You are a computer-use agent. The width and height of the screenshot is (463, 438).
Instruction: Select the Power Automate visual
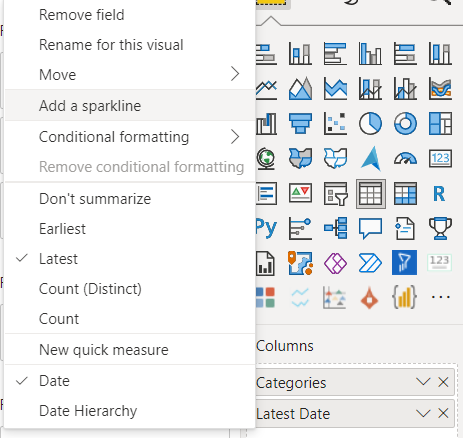point(370,263)
